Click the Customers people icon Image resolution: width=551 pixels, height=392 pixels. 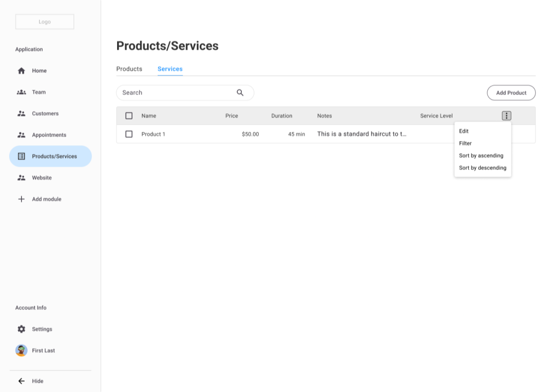tap(22, 113)
